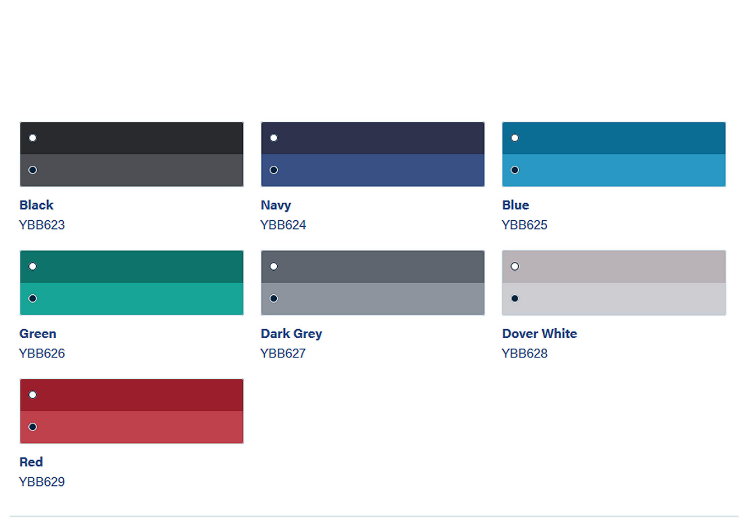747x520 pixels.
Task: Click the Green product code YBB626
Action: (42, 353)
